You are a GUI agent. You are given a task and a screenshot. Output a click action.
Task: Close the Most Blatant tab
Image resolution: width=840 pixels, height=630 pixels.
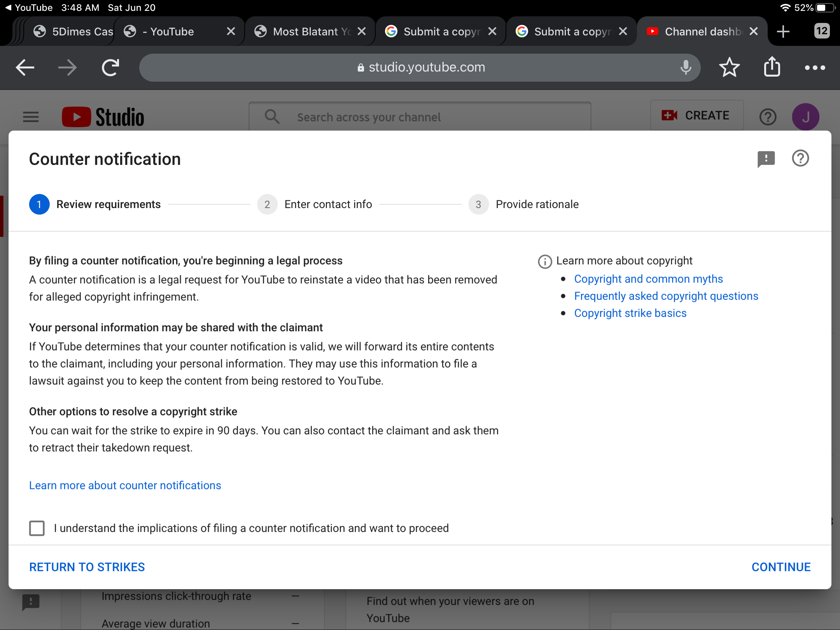tap(362, 31)
